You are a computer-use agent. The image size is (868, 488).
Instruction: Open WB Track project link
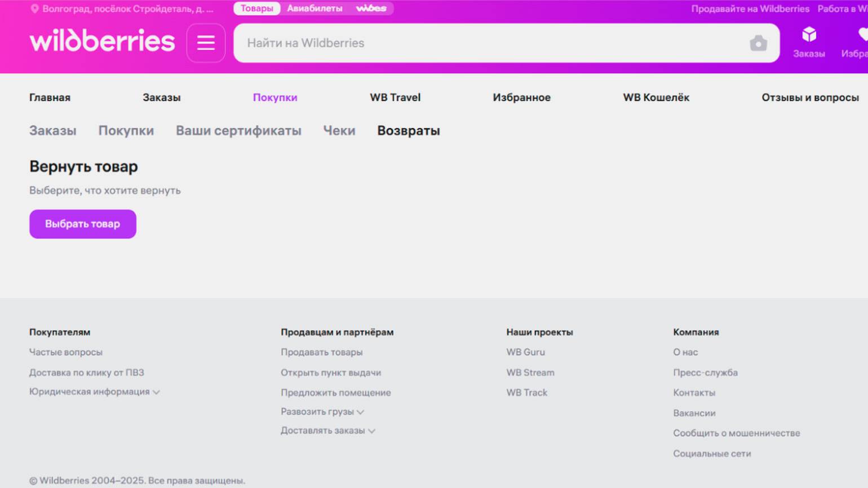pos(527,393)
